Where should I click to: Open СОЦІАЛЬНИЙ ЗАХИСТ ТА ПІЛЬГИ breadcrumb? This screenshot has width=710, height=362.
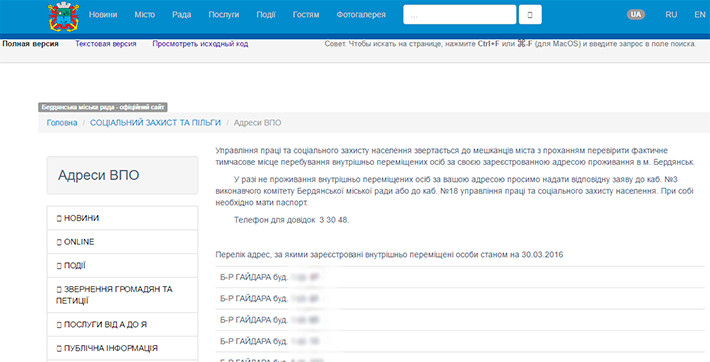coord(155,123)
